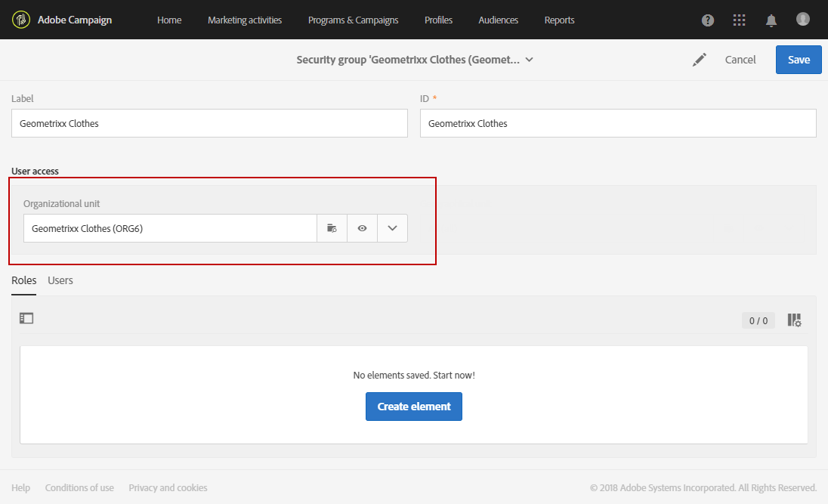Screen dimensions: 828x504
Task: Open the organizational unit folder search icon
Action: click(x=332, y=228)
